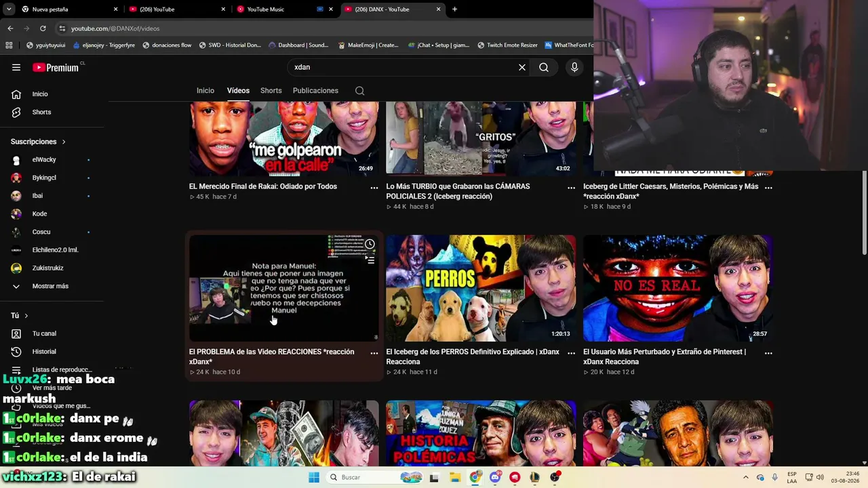Open OBS Studio from the taskbar

click(x=555, y=477)
